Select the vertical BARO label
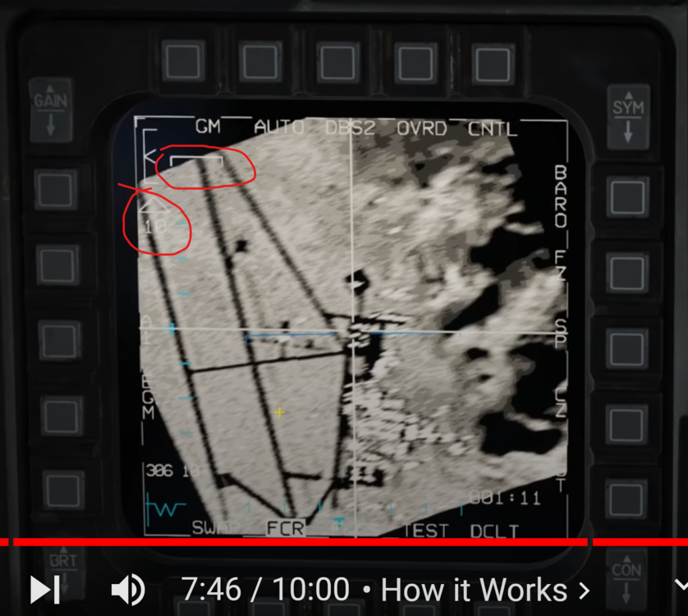688x616 pixels. click(x=560, y=196)
